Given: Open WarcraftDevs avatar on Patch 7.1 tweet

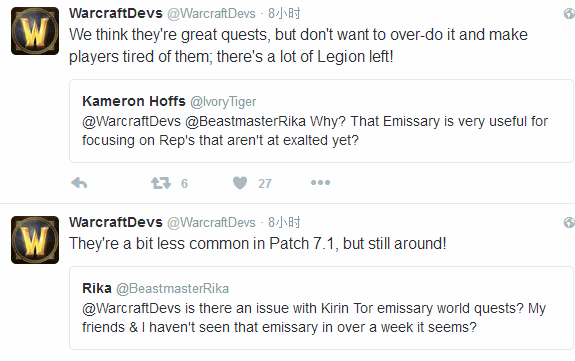Looking at the screenshot, I should (x=35, y=240).
